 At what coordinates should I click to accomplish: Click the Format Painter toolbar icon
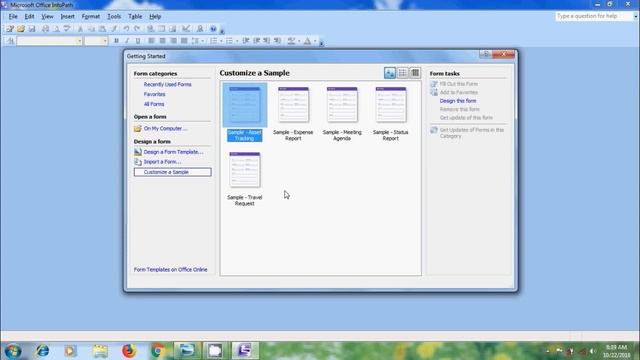[x=113, y=29]
